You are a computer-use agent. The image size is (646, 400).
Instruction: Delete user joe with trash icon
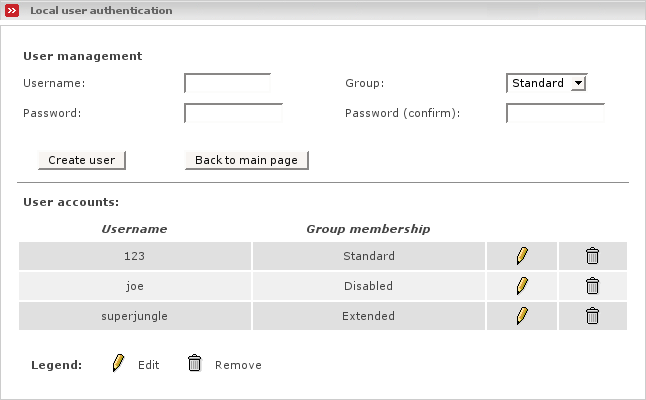[x=592, y=286]
